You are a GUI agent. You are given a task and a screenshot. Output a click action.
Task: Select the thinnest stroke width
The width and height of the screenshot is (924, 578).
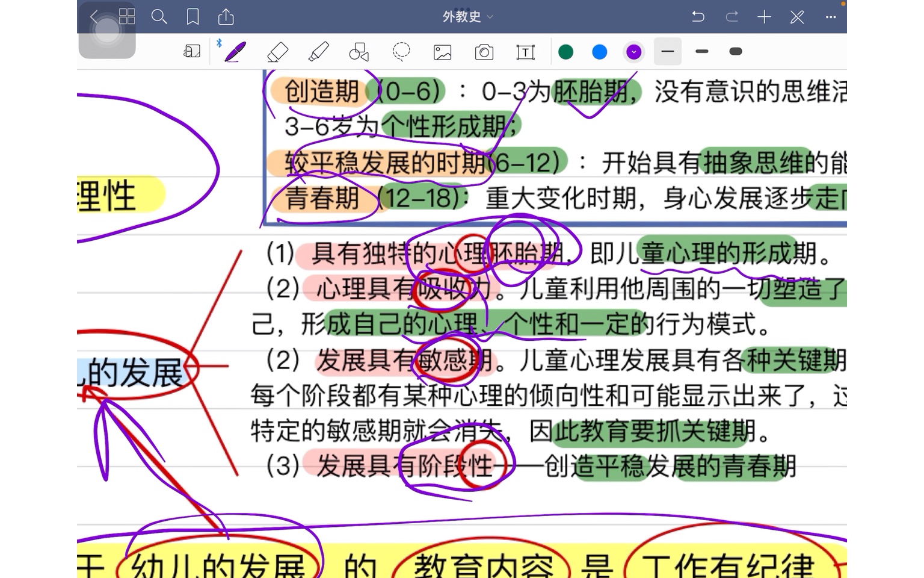(667, 52)
